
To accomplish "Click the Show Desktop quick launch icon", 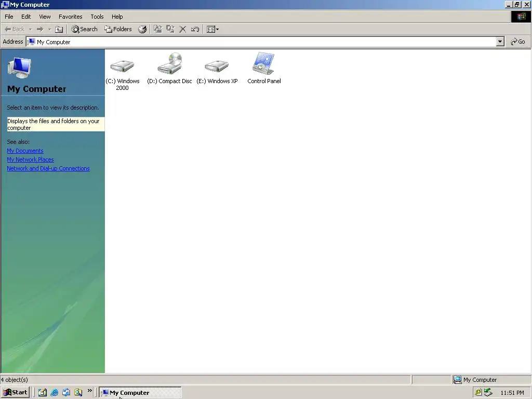I will click(x=43, y=393).
